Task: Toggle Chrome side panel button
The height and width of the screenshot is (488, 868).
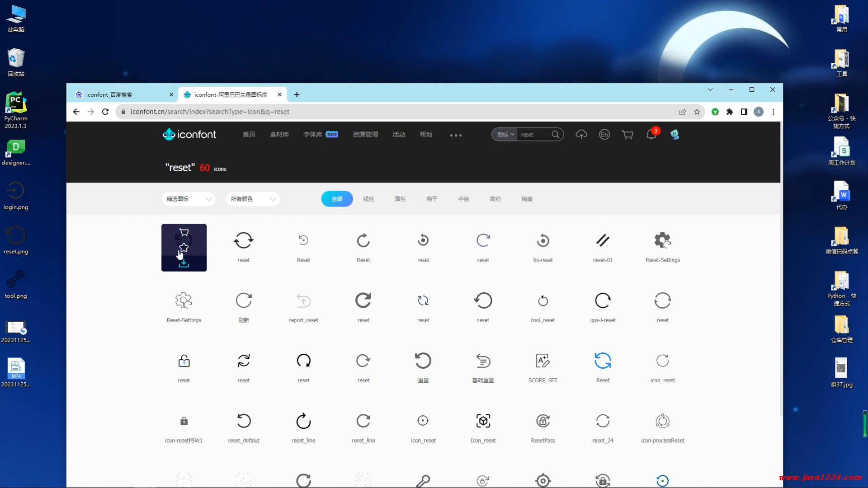Action: pos(744,112)
